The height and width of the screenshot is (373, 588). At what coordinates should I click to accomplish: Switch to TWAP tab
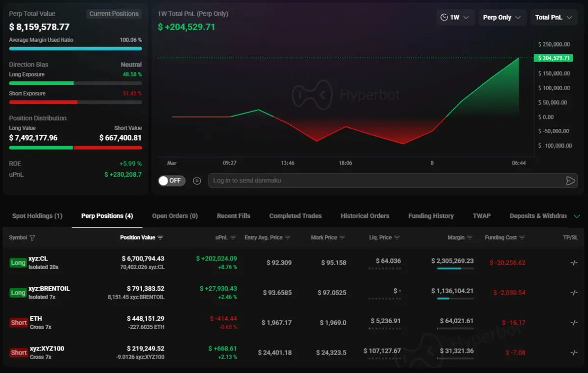[482, 216]
